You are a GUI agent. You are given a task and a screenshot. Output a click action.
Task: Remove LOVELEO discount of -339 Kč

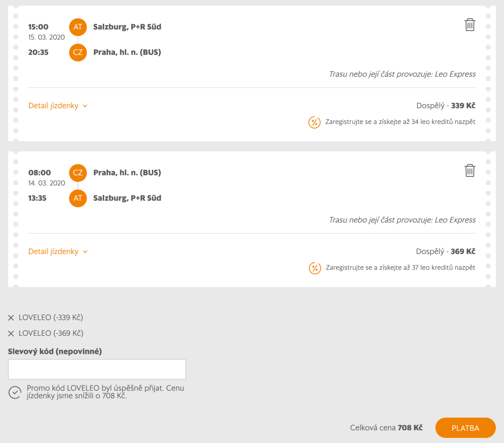pos(11,318)
